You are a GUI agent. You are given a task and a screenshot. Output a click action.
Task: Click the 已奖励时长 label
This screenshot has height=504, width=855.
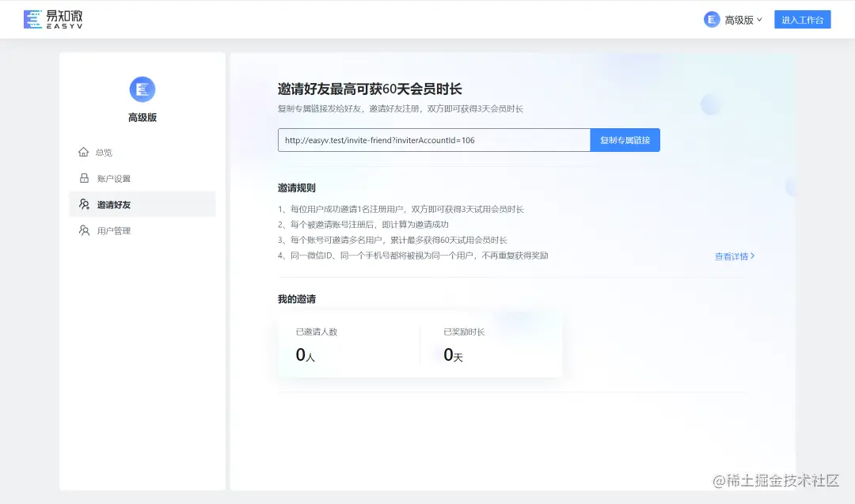(x=464, y=332)
